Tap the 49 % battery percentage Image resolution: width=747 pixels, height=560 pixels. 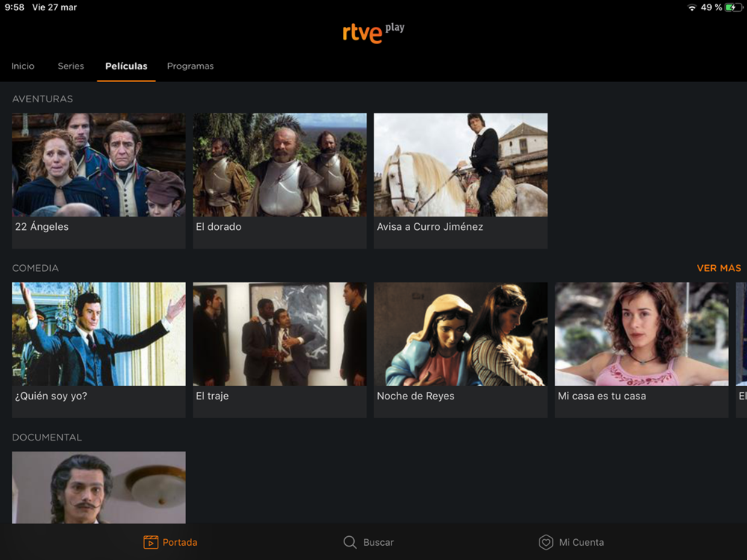coord(711,7)
